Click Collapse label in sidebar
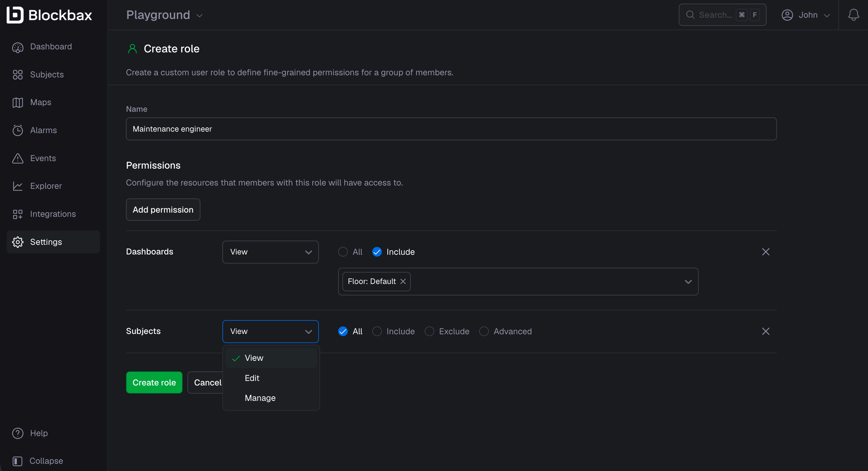 (x=46, y=461)
